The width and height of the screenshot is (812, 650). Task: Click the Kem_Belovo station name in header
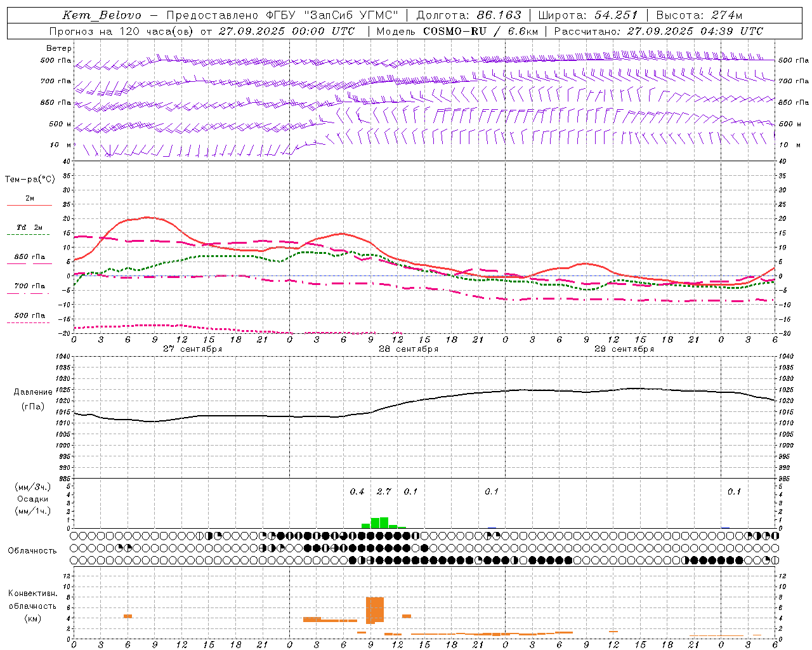(101, 15)
